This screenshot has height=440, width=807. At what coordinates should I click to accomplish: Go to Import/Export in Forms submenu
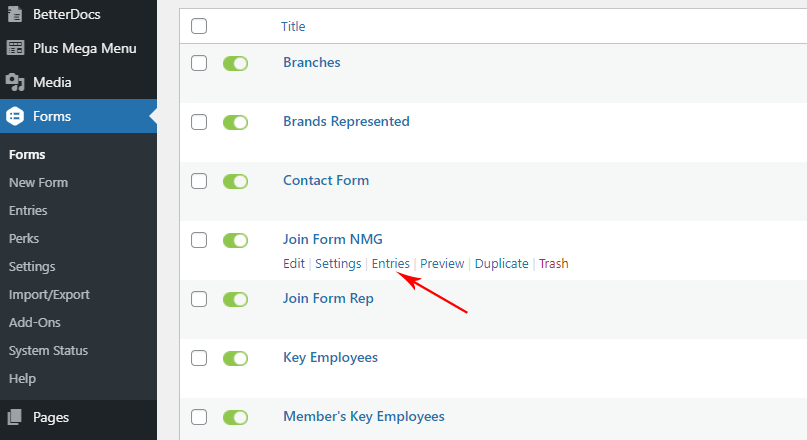pos(49,294)
